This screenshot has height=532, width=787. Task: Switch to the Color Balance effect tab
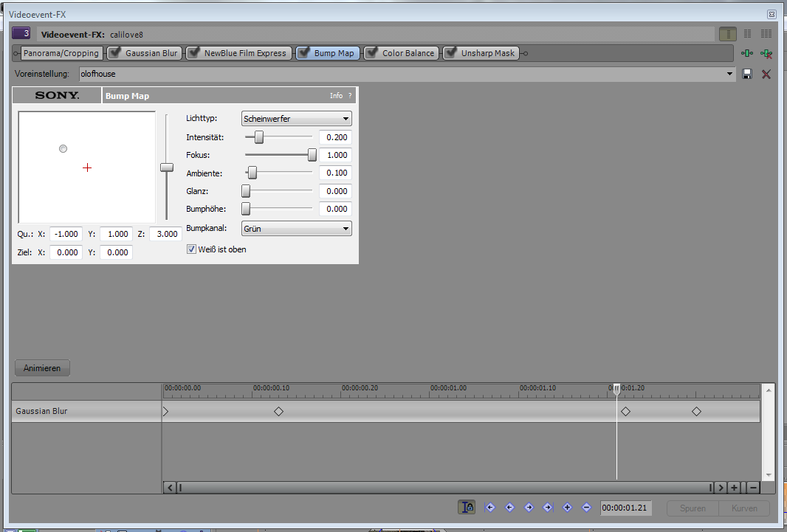tap(408, 53)
